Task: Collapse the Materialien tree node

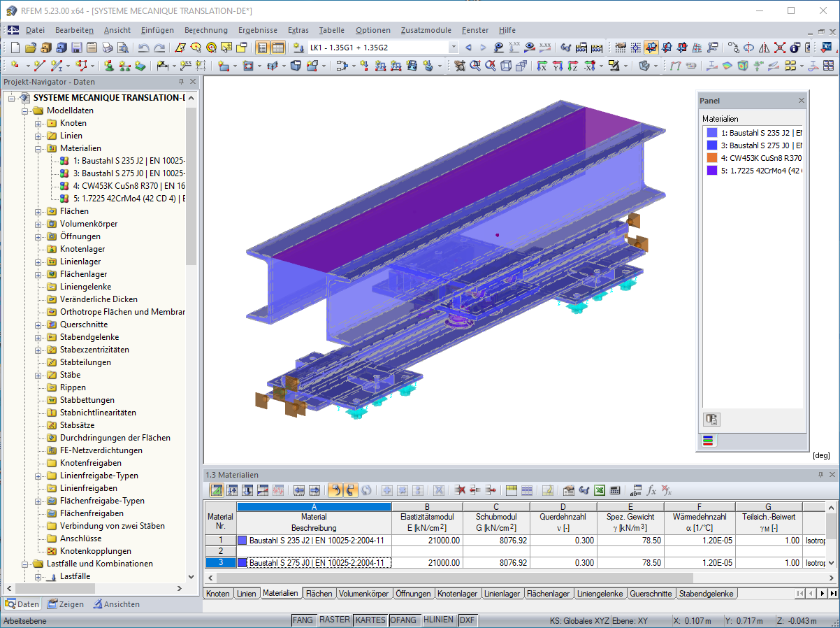Action: point(38,148)
